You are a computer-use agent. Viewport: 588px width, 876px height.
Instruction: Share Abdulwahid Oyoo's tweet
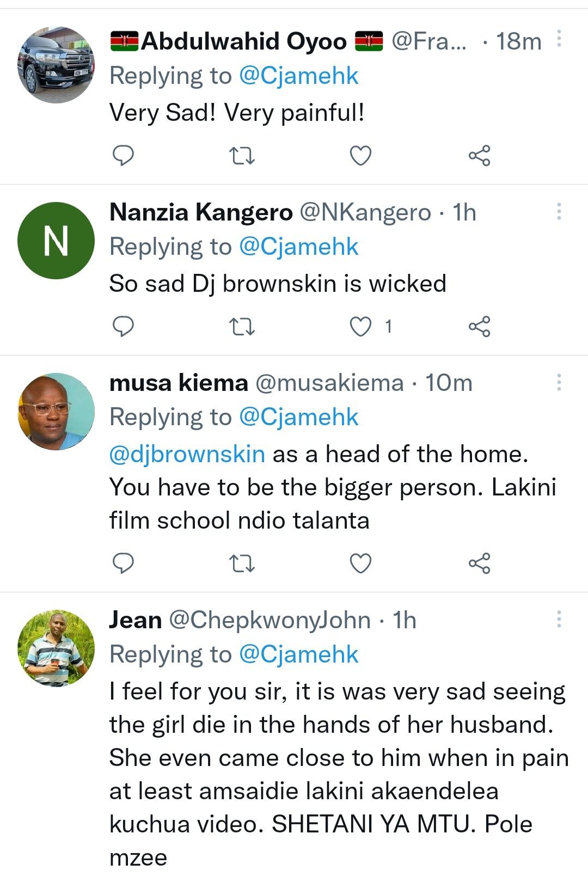479,156
